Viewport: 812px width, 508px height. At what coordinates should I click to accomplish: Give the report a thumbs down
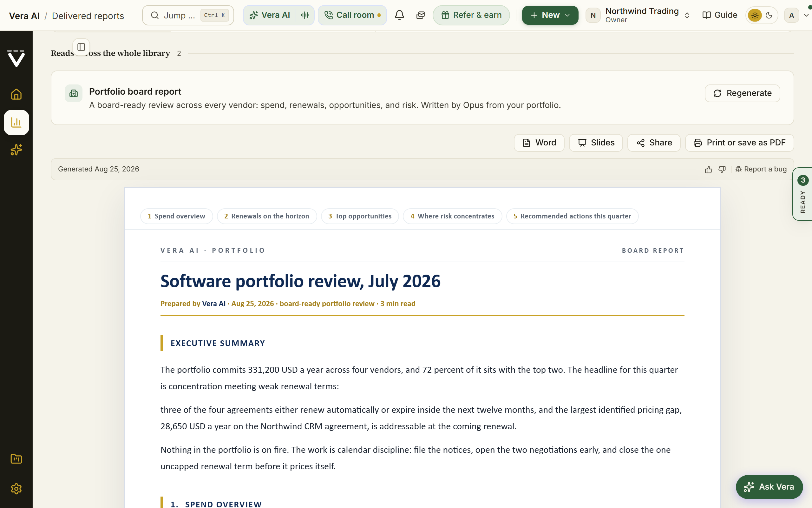pos(722,169)
